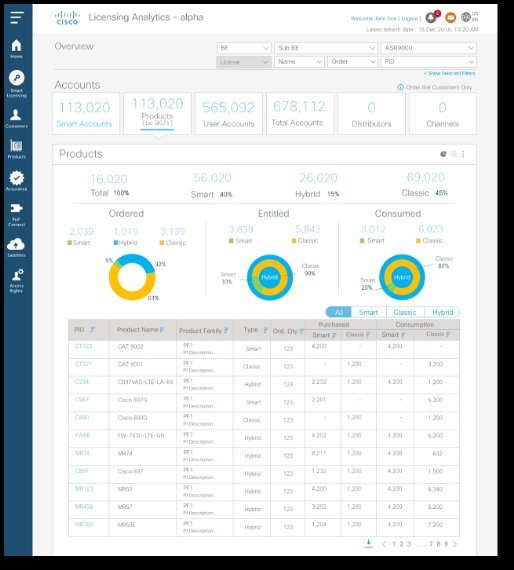Filter the Consumption Classic column
Image resolution: width=514 pixels, height=570 pixels.
coord(448,334)
